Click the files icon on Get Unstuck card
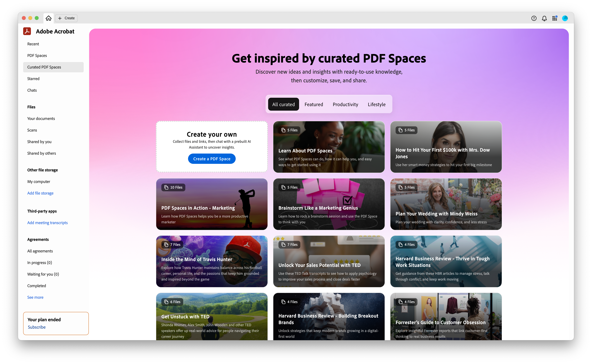The width and height of the screenshot is (592, 364). 166,302
